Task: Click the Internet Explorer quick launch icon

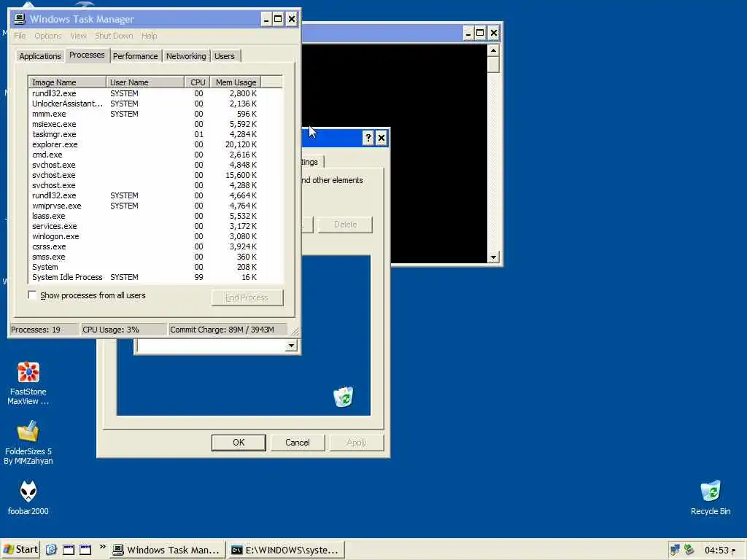Action: tap(52, 550)
